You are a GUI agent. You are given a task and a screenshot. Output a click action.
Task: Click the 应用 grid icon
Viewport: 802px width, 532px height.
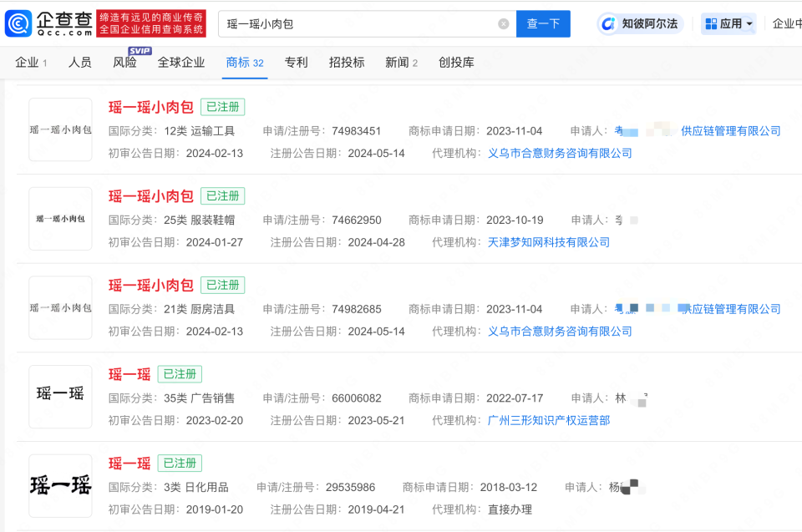point(711,23)
